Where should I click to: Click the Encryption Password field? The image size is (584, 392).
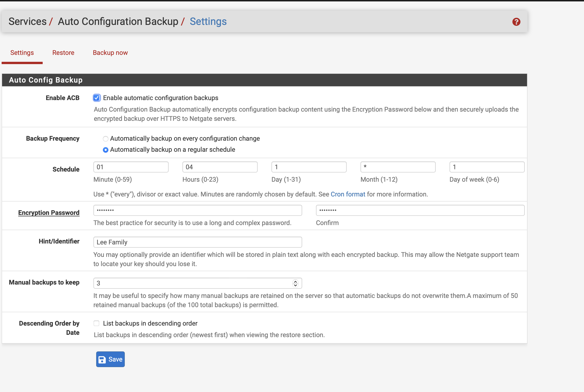[197, 210]
